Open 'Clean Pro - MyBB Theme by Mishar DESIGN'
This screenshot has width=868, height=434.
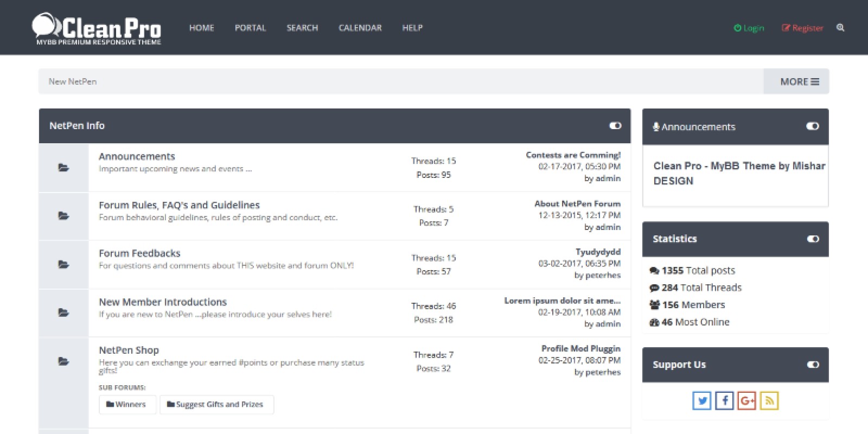pos(739,174)
